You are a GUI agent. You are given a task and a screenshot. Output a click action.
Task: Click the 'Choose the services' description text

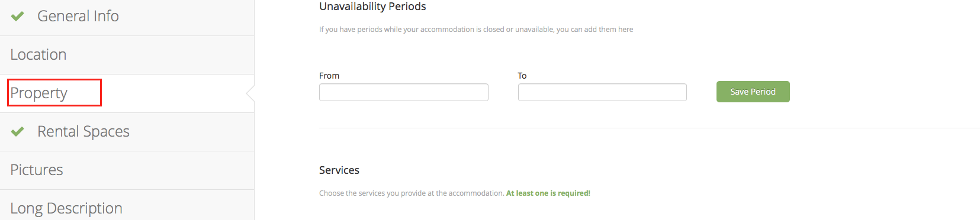point(412,193)
